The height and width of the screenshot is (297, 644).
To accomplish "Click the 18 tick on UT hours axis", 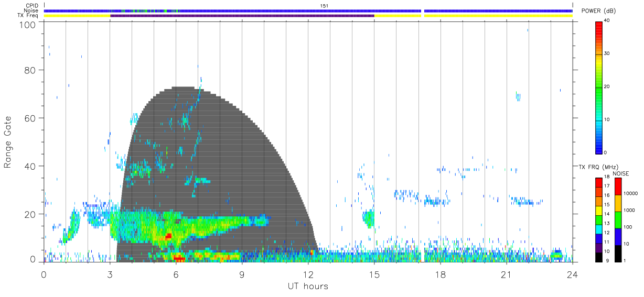I will 440,274.
